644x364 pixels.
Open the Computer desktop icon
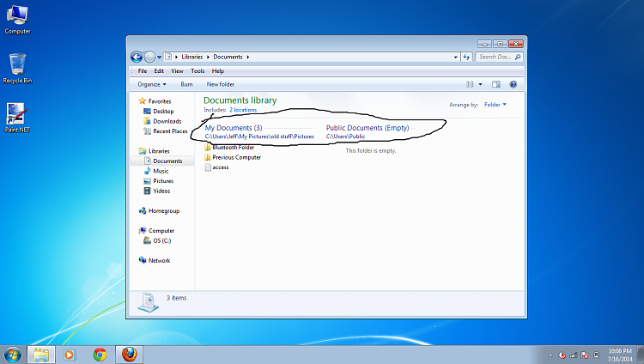coord(17,19)
